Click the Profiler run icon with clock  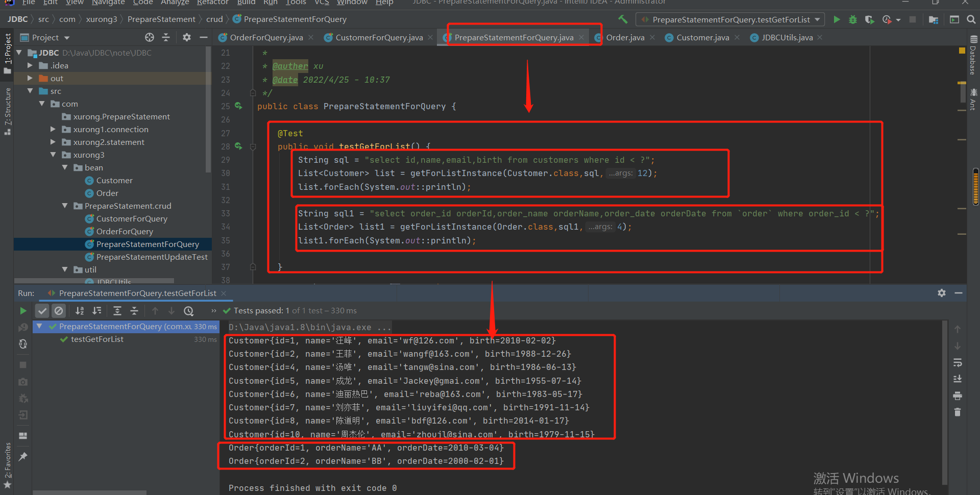[x=887, y=19]
